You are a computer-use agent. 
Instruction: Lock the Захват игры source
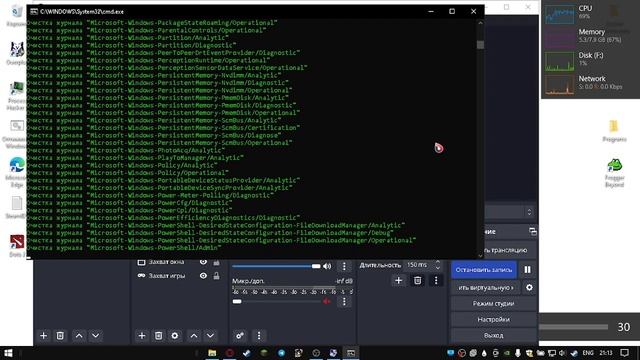click(x=216, y=276)
